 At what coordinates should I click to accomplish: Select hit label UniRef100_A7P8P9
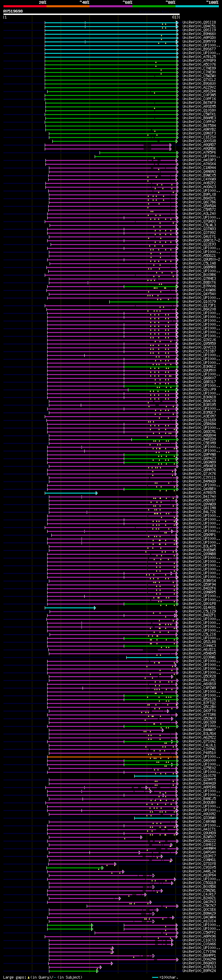199,60
